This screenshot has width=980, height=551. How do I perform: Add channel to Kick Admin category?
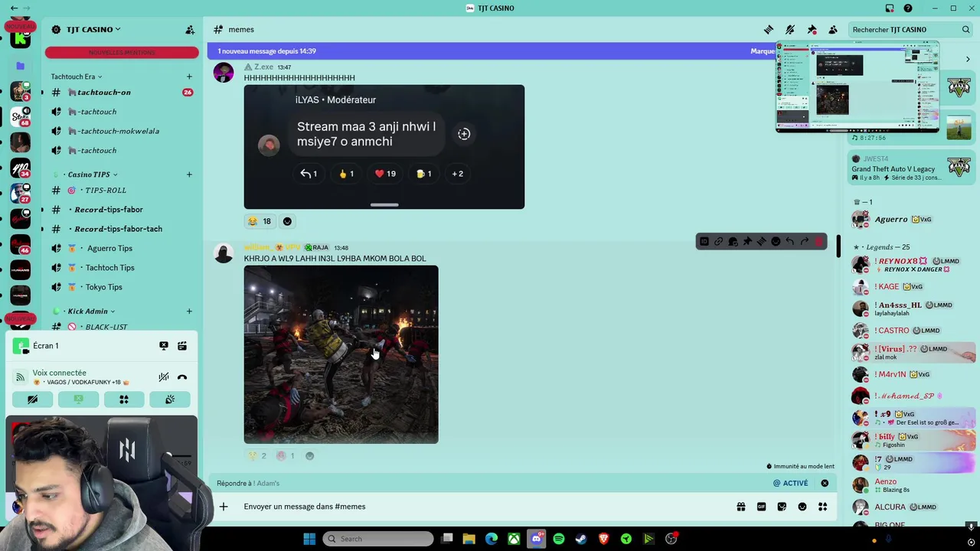pyautogui.click(x=189, y=311)
